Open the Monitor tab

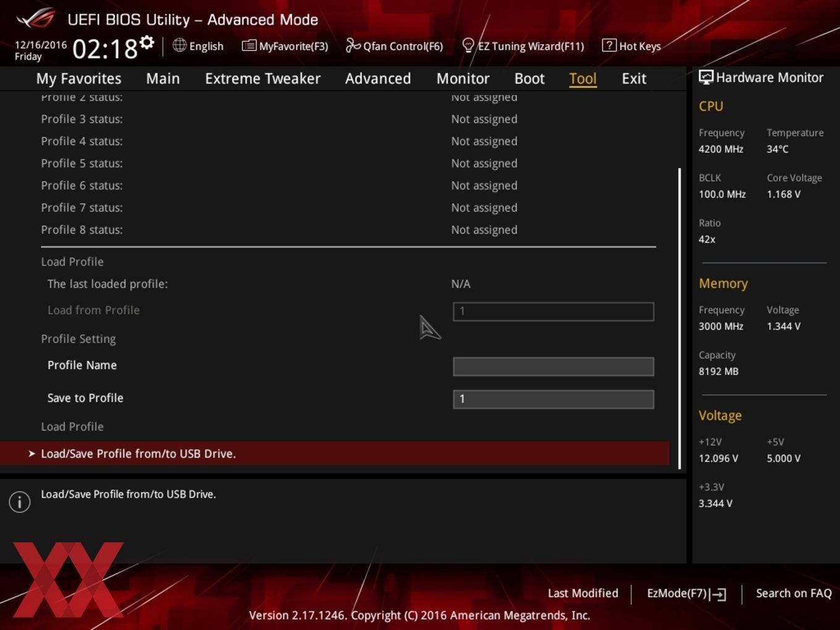click(x=463, y=78)
